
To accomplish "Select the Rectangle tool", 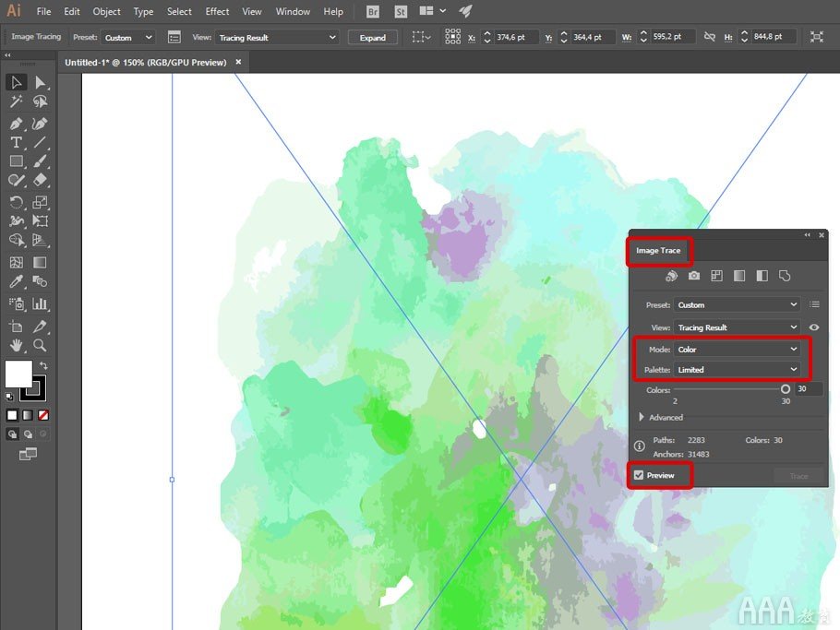I will (16, 161).
